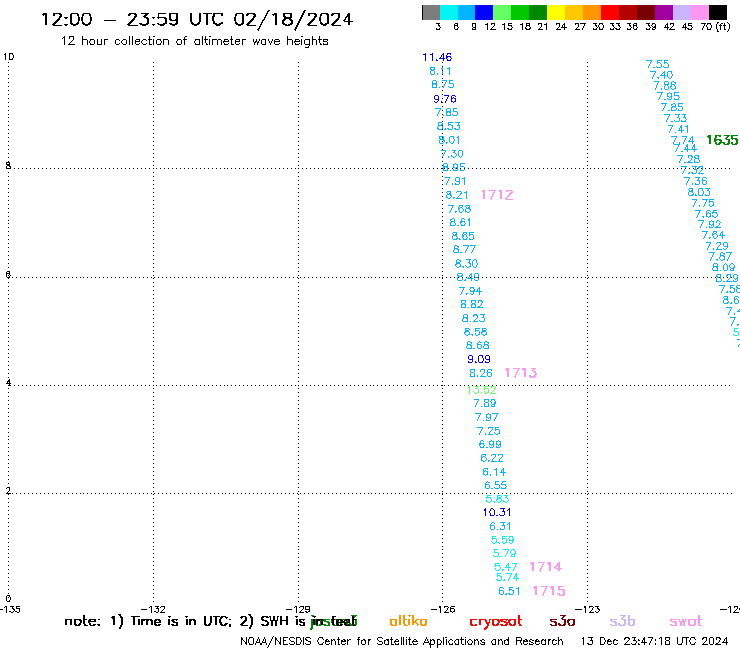Select the cyan 5.83 reading

pyautogui.click(x=497, y=499)
